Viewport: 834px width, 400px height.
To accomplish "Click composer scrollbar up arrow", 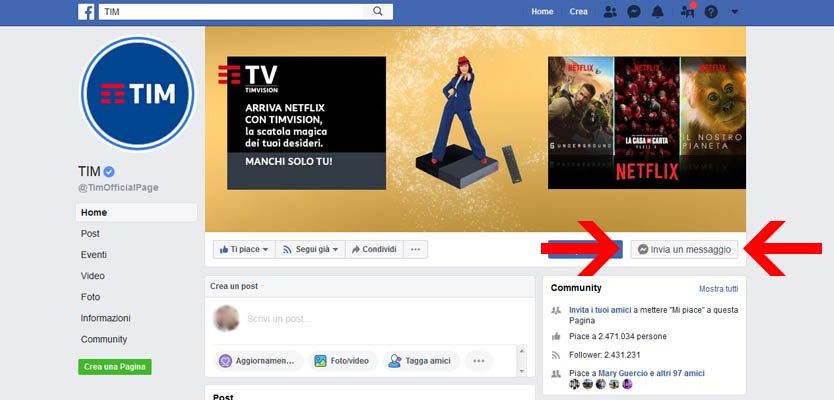I will (522, 351).
